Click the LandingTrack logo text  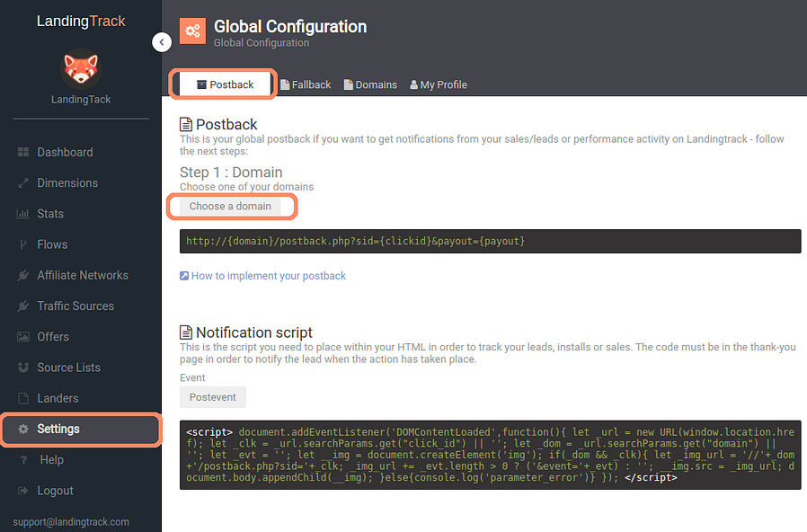81,21
